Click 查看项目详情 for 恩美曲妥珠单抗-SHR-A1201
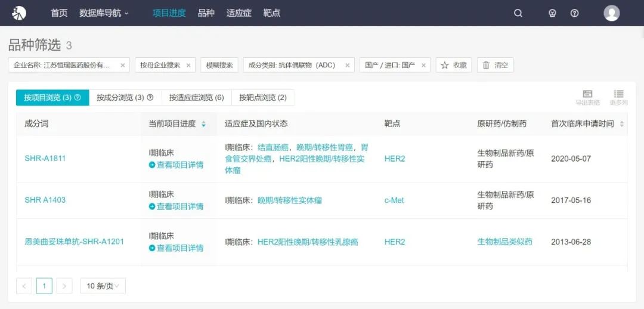The height and width of the screenshot is (309, 644). tap(176, 248)
